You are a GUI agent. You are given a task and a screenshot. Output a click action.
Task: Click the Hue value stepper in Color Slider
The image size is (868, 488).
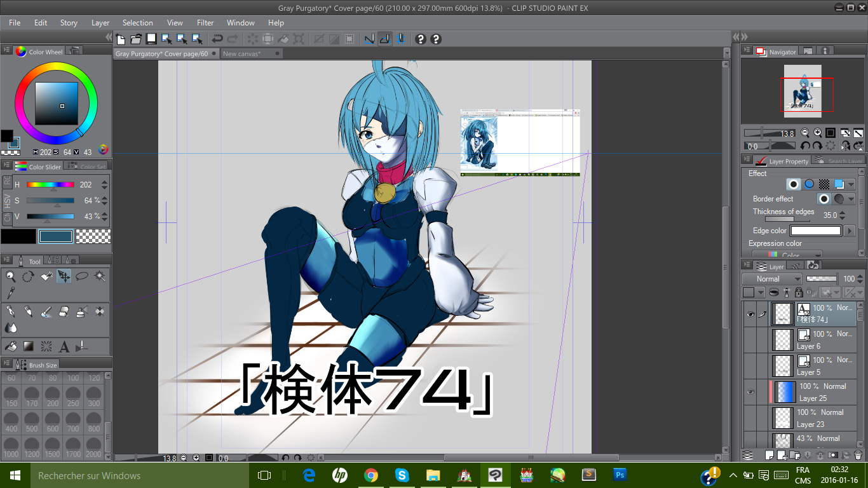(105, 185)
